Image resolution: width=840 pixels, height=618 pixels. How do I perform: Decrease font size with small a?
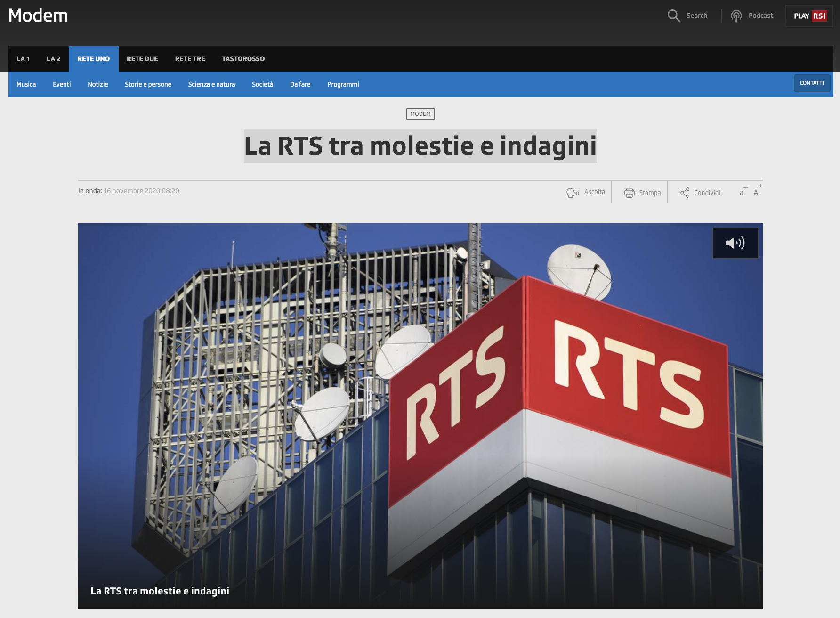[742, 192]
